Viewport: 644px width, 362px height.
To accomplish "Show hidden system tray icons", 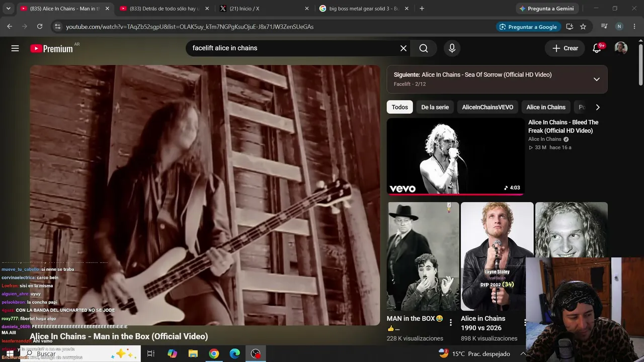I will 523,354.
